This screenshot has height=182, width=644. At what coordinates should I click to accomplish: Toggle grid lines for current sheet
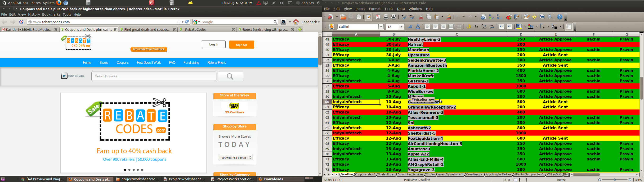tap(569, 27)
